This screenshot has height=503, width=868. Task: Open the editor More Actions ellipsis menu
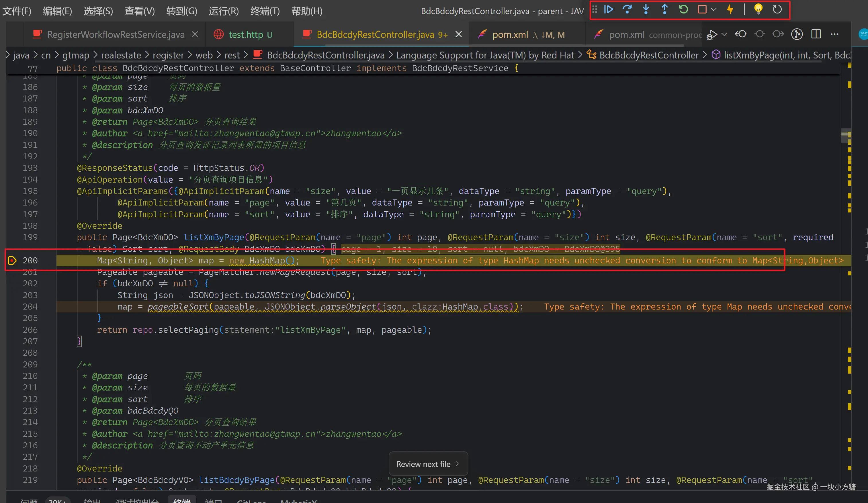click(x=834, y=34)
